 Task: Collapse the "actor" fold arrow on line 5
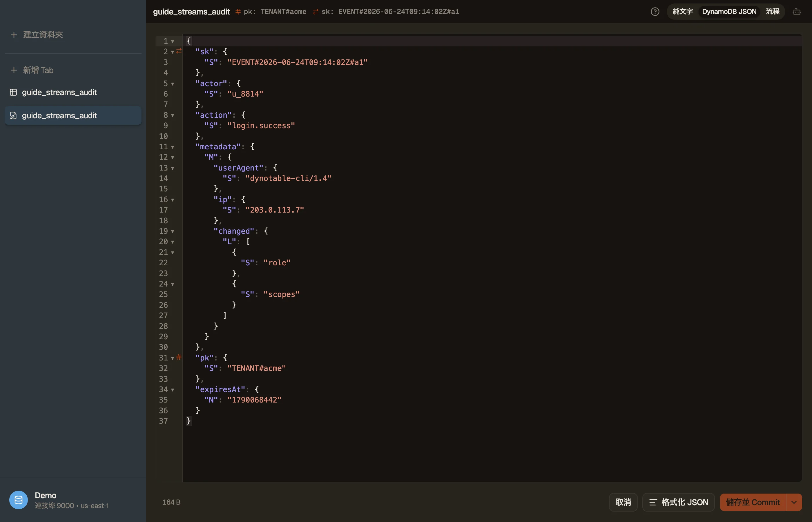tap(173, 84)
